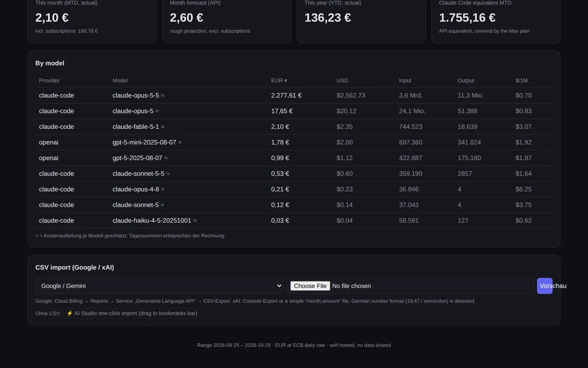Screen dimensions: 588x368
Task: Click the Model column header
Action: point(120,80)
